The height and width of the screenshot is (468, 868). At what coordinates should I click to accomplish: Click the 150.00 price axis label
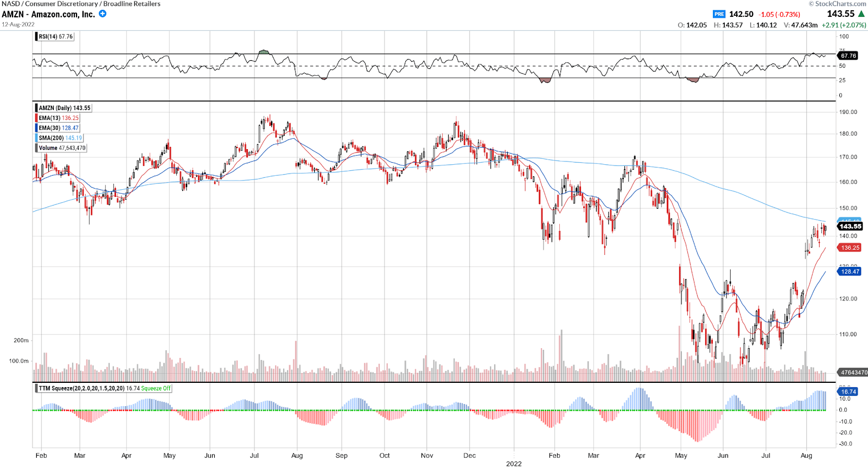(848, 208)
